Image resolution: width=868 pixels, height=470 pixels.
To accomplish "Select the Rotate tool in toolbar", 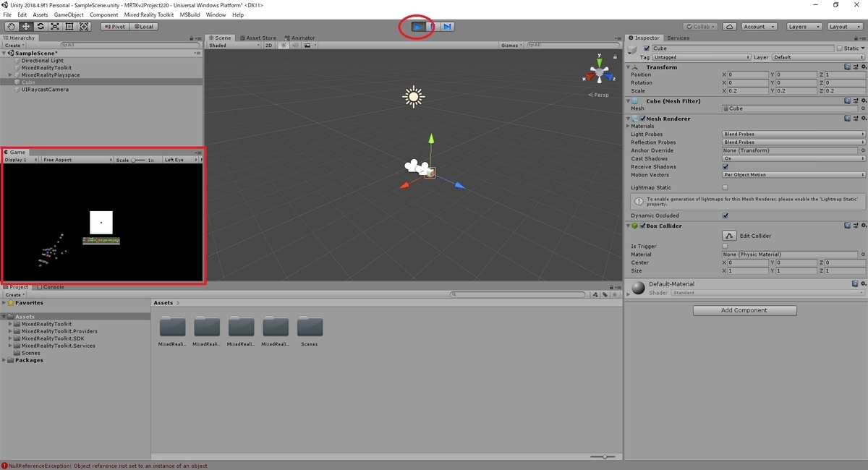I will coord(40,27).
